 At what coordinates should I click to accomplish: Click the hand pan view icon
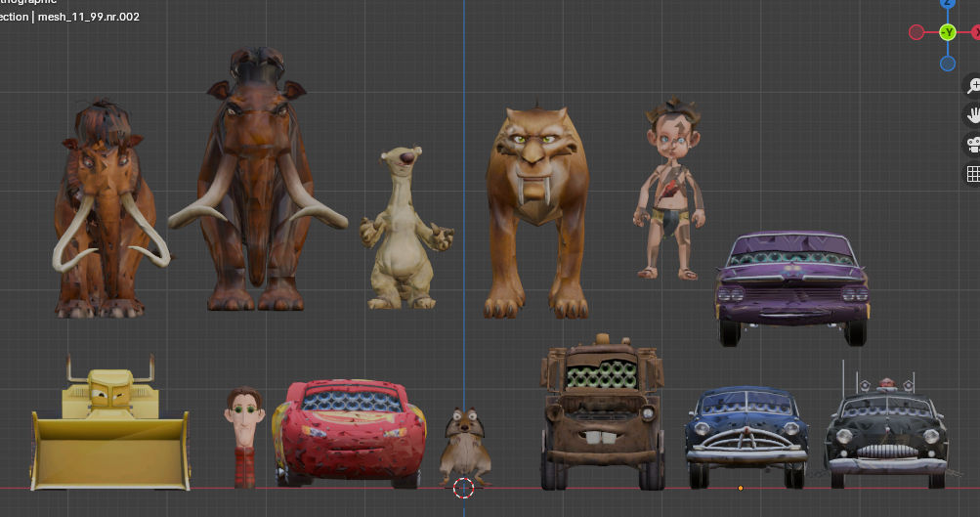point(972,115)
